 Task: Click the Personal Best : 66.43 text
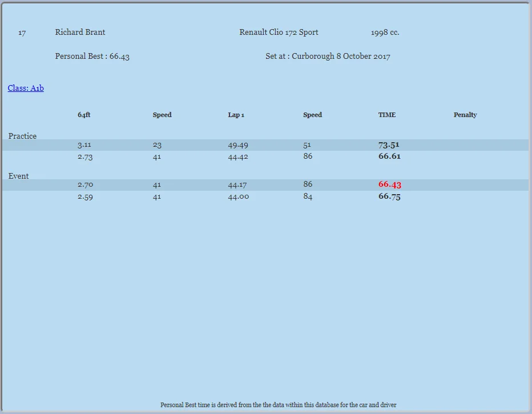tap(92, 57)
